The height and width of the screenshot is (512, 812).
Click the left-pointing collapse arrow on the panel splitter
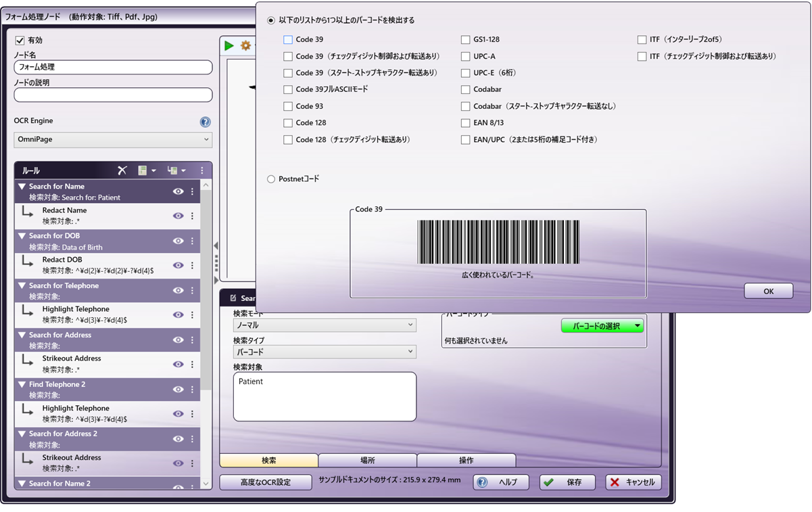click(x=216, y=245)
